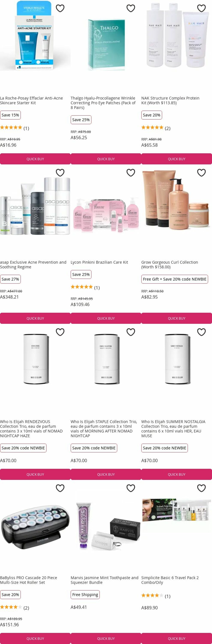Quick Buy Grow Gorgeous Curl Collection

177,318
